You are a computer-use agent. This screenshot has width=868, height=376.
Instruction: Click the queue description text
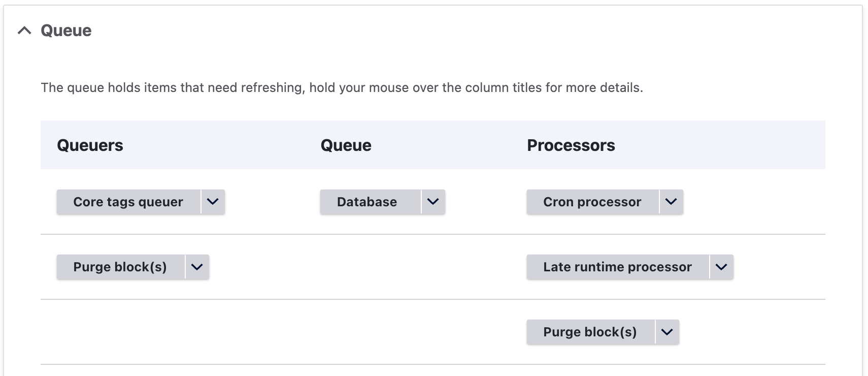(x=342, y=88)
